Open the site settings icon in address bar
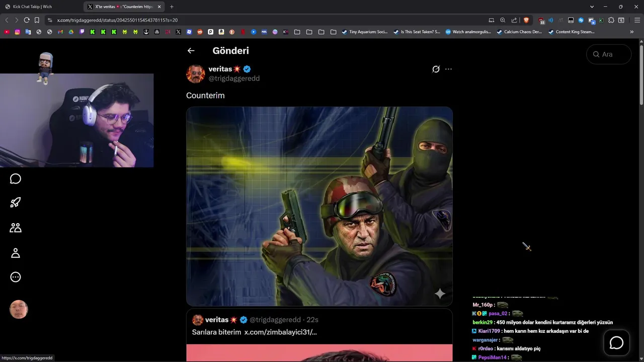The width and height of the screenshot is (644, 362). (49, 20)
